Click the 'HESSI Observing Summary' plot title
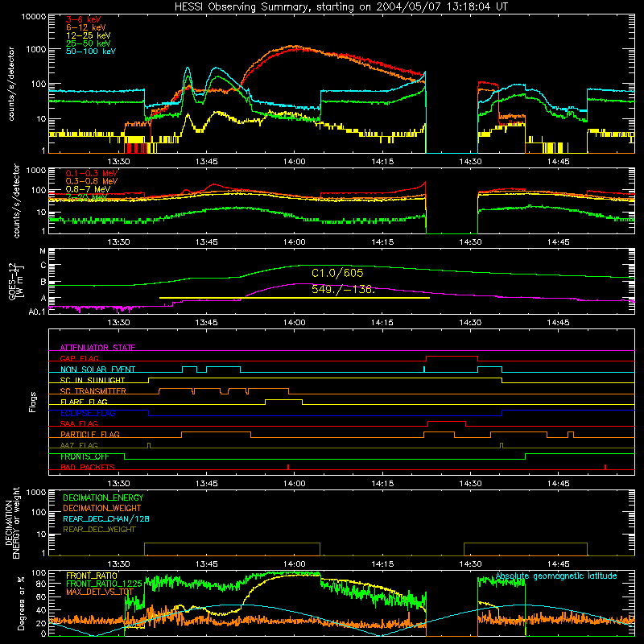The width and height of the screenshot is (644, 644). tap(341, 6)
